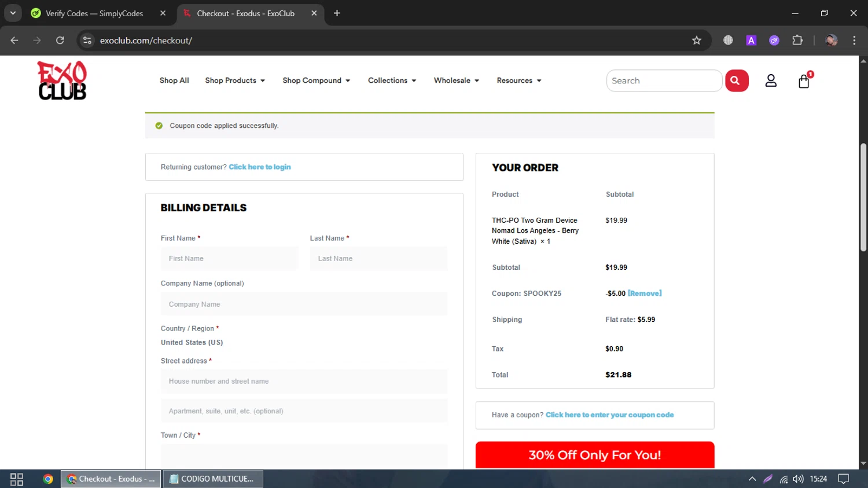The width and height of the screenshot is (868, 488).
Task: Click the Town / City input field
Action: pos(304,456)
